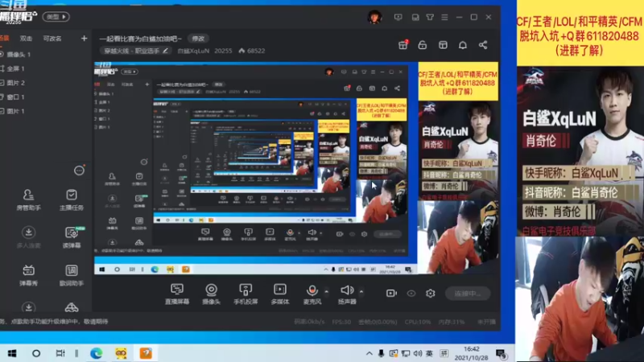Open settings gear in bottom toolbar
The image size is (644, 362).
click(430, 293)
